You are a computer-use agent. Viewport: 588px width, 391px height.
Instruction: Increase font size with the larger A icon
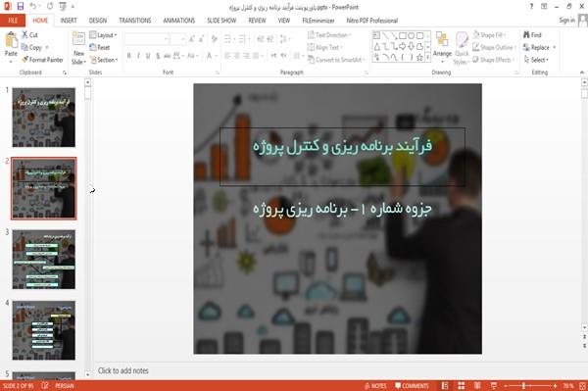[x=192, y=39]
